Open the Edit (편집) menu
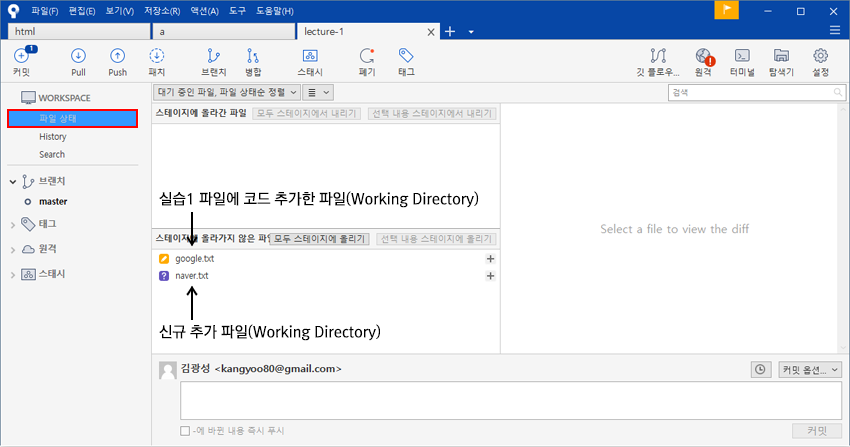The height and width of the screenshot is (447, 850). (x=82, y=11)
